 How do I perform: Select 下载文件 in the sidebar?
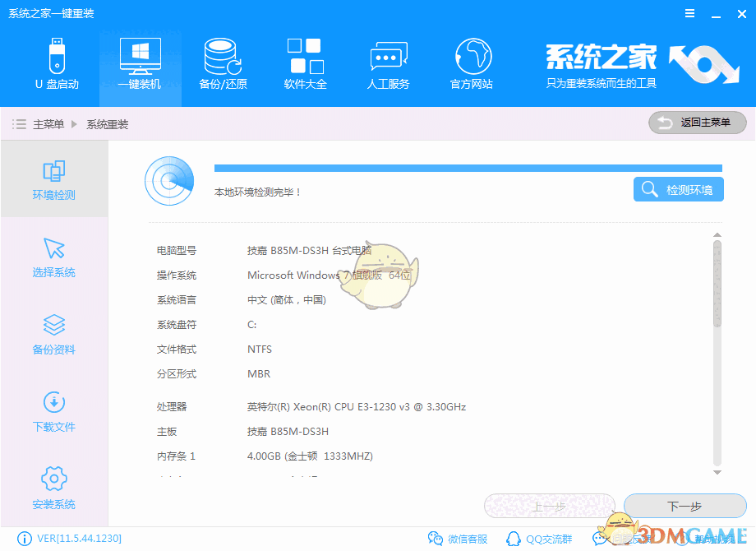[x=53, y=411]
